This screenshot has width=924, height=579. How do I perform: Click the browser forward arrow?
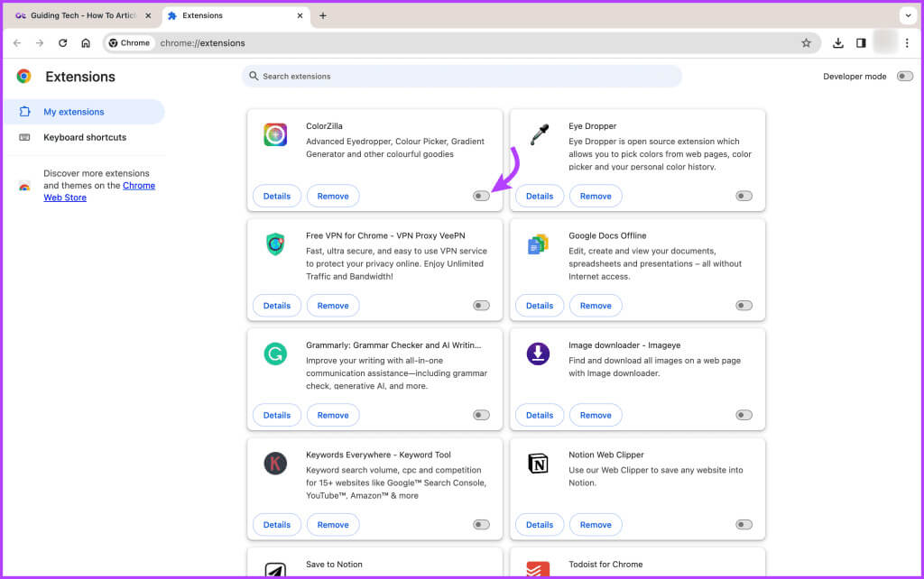(x=40, y=43)
